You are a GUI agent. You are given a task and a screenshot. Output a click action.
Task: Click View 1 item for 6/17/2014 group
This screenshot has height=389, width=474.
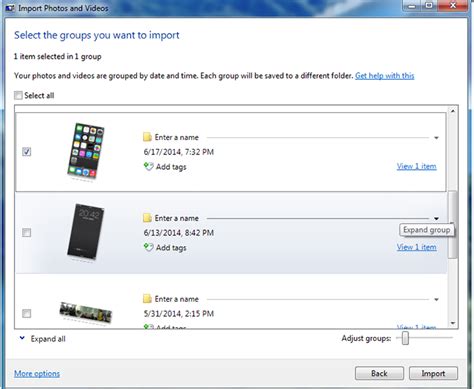click(416, 166)
